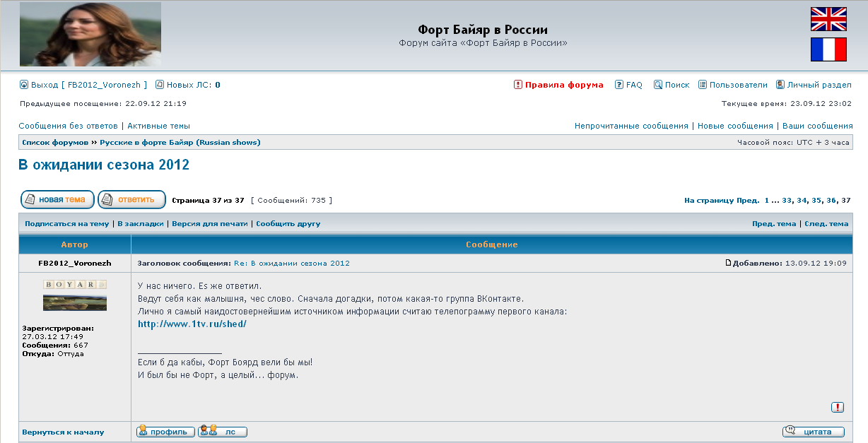Go to page 34
The image size is (868, 443).
(x=802, y=201)
